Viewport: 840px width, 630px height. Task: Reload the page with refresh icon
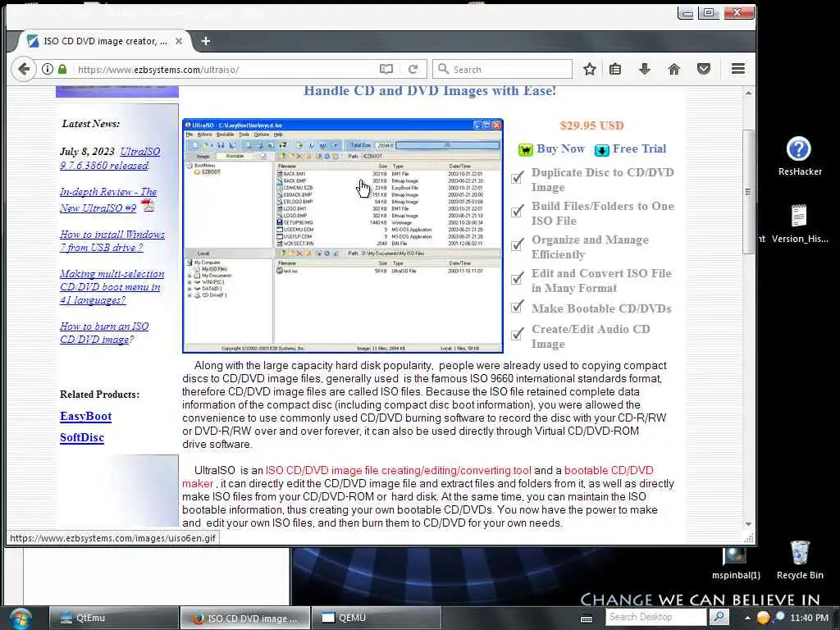tap(413, 69)
